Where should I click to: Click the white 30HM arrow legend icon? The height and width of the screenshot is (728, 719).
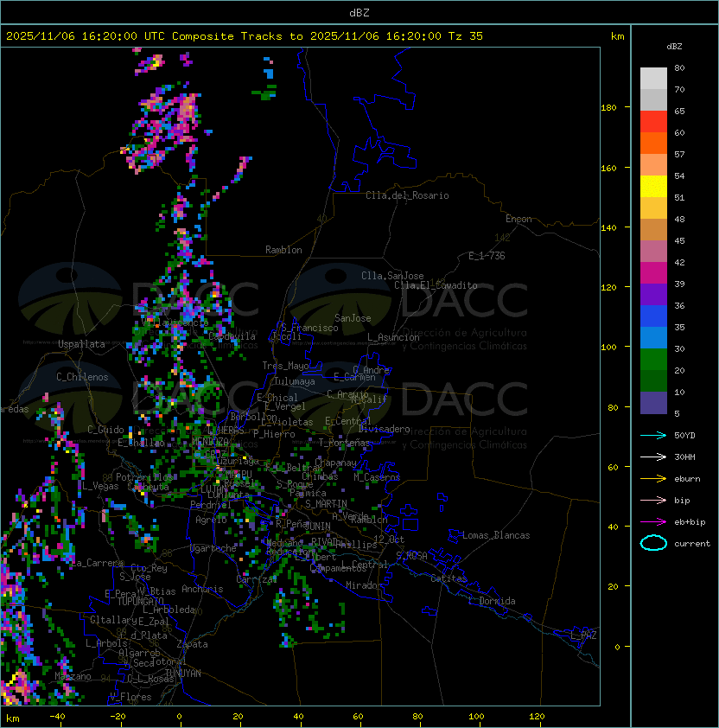[653, 457]
